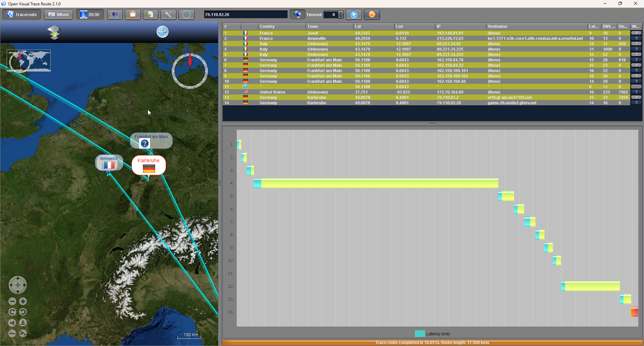Screen dimensions: 644x346
Task: Click the Karlsruhe marker on the map
Action: [149, 165]
